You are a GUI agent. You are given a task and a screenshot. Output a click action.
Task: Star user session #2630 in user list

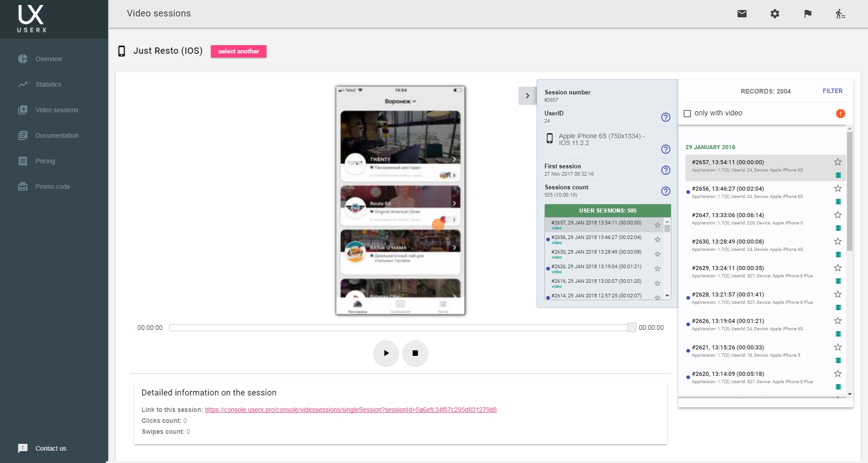click(658, 254)
